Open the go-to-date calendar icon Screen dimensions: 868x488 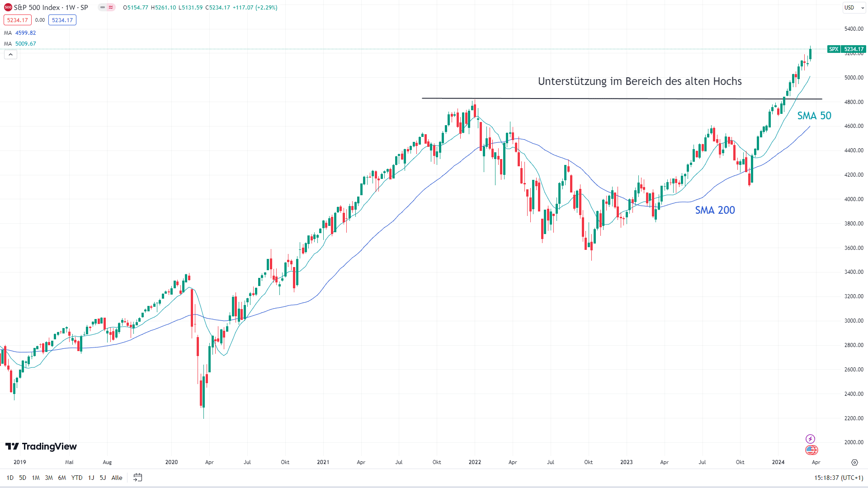(138, 478)
